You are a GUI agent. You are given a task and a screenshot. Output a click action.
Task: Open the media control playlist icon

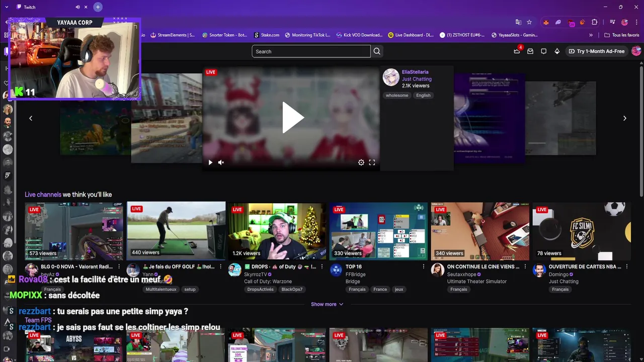(x=612, y=22)
